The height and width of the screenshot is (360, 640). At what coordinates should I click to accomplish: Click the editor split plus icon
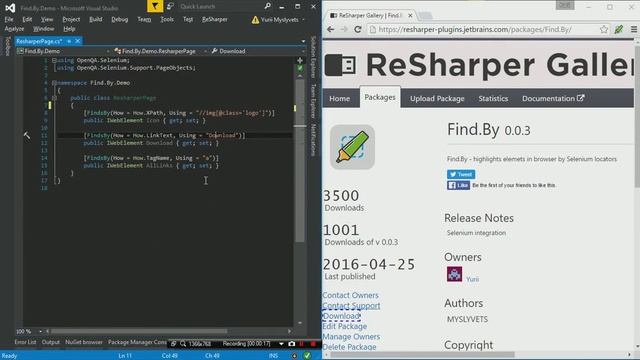[x=300, y=60]
